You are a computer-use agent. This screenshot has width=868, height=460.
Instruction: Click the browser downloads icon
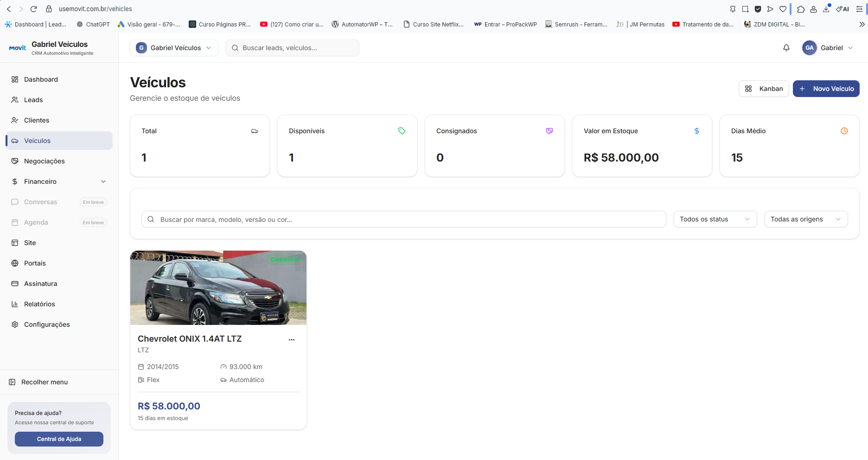[x=826, y=9]
